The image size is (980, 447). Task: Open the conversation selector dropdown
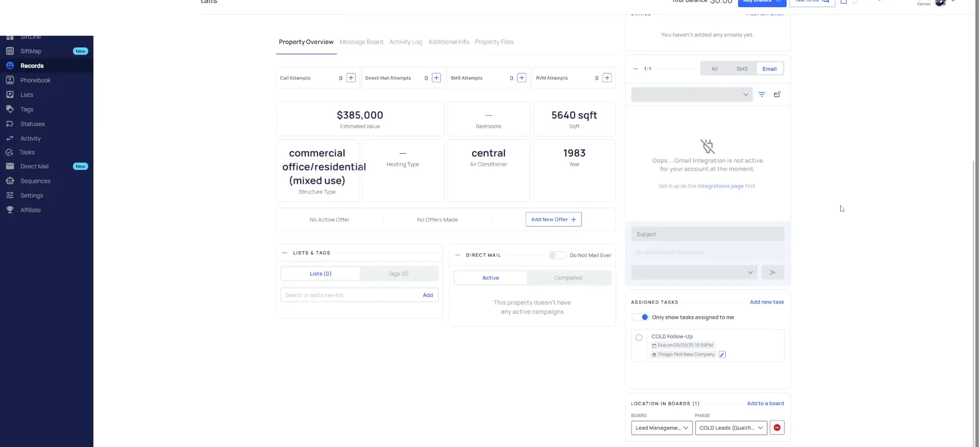click(692, 94)
